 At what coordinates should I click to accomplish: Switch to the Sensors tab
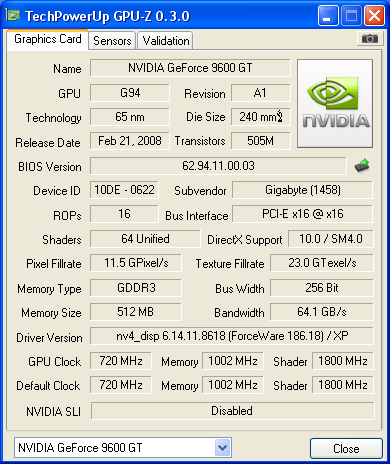112,41
